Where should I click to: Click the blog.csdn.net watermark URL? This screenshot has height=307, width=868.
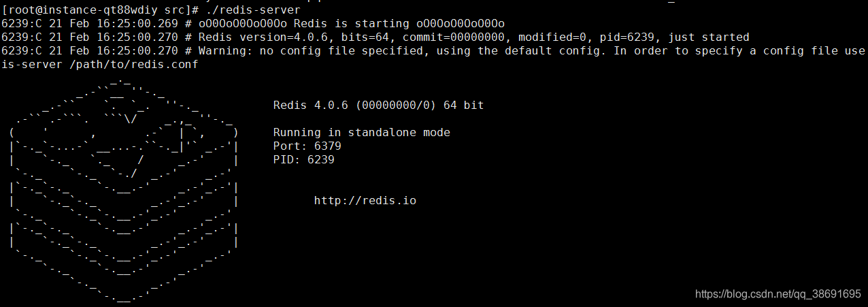point(778,293)
